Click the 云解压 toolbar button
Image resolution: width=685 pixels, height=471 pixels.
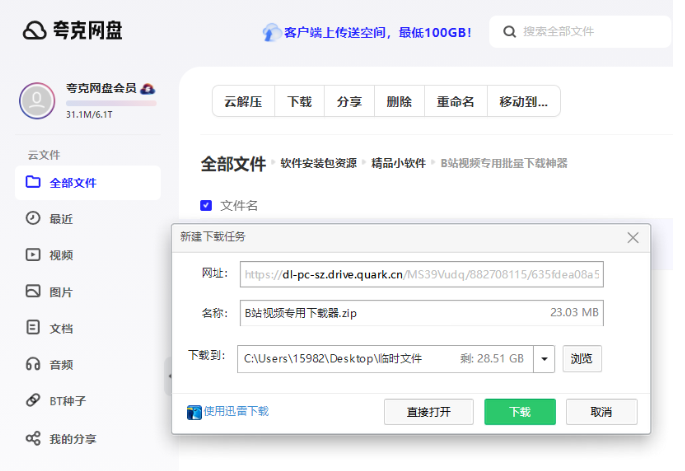[x=243, y=101]
